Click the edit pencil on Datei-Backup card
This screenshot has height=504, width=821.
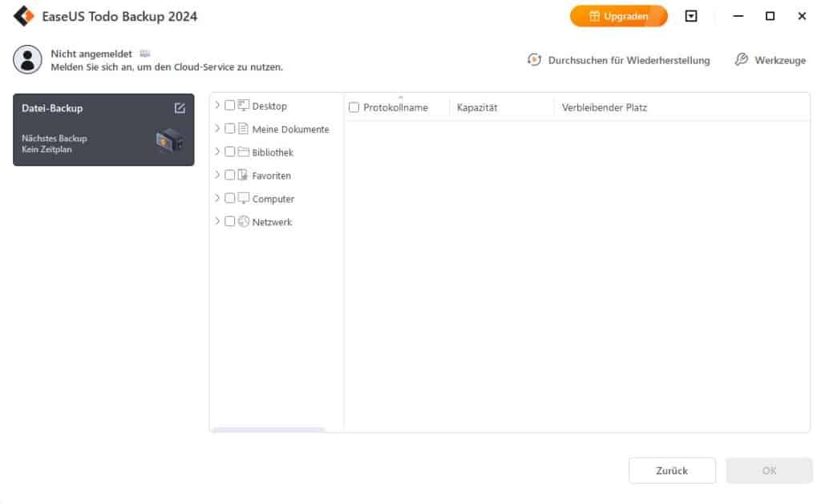click(x=180, y=107)
